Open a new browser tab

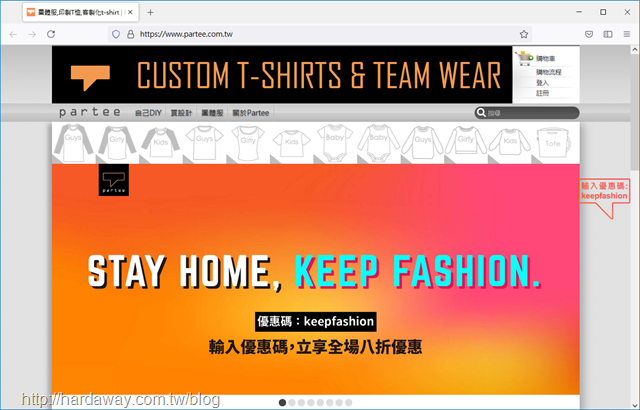(151, 13)
